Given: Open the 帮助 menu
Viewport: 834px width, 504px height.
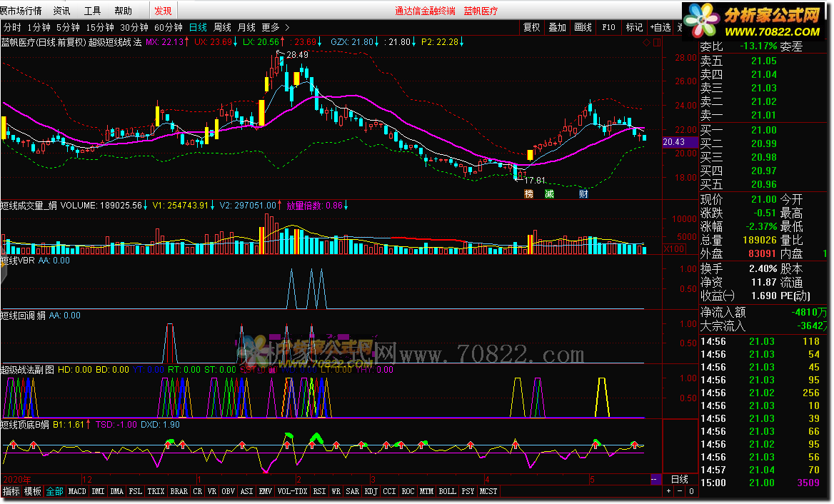Looking at the screenshot, I should 123,11.
